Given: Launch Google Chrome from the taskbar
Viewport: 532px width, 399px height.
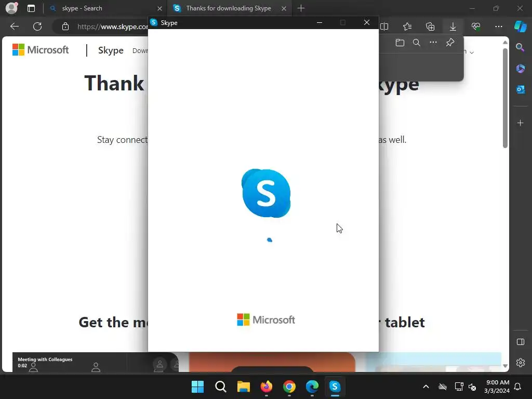Looking at the screenshot, I should point(289,387).
